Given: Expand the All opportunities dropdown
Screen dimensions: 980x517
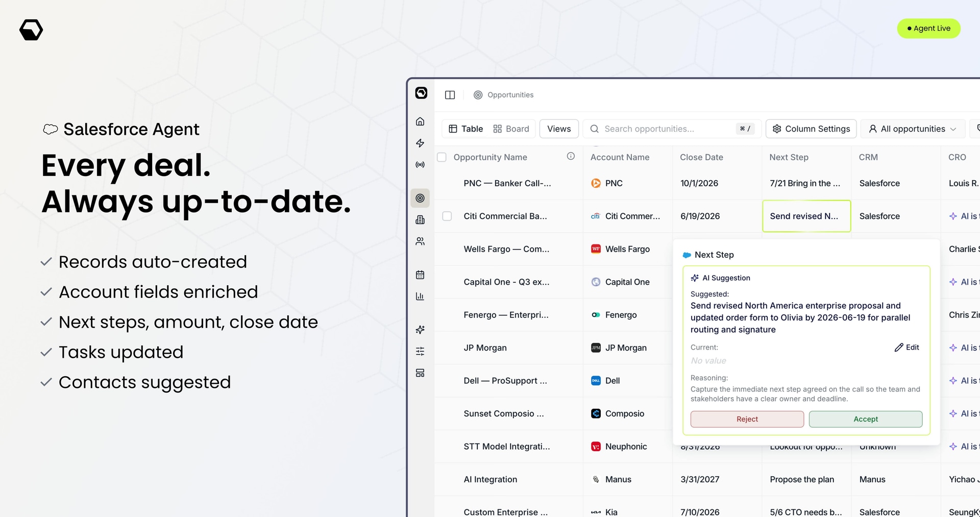Looking at the screenshot, I should [x=913, y=129].
